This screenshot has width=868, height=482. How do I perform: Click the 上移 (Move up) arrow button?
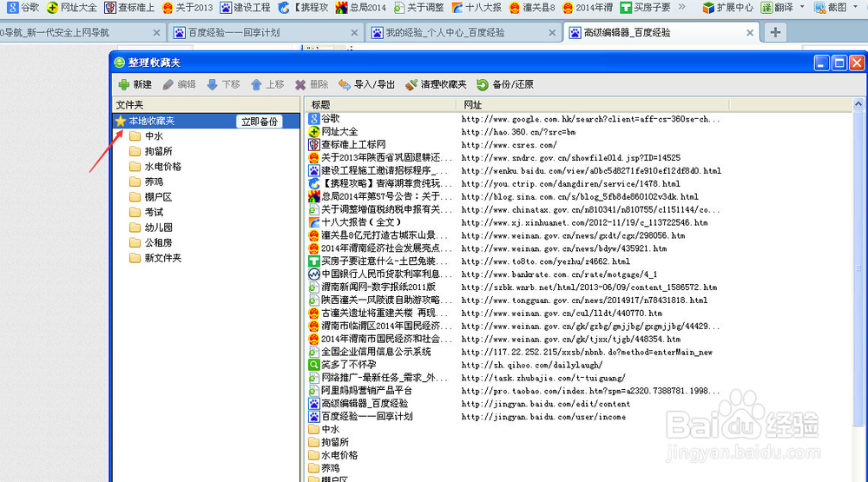coord(267,84)
